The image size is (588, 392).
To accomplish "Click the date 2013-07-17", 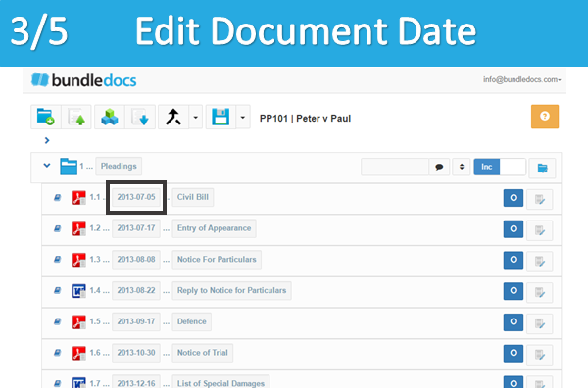I will coord(136,228).
